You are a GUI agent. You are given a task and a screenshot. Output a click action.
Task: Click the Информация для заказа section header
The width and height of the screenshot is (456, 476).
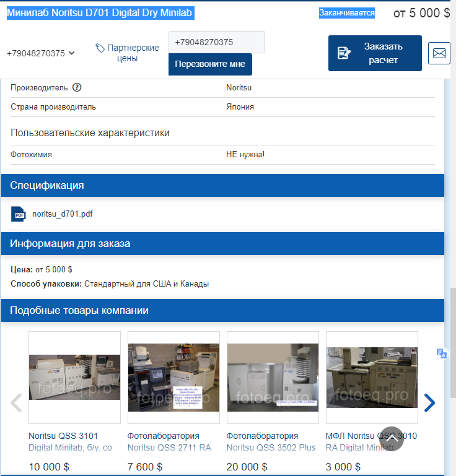(x=222, y=244)
